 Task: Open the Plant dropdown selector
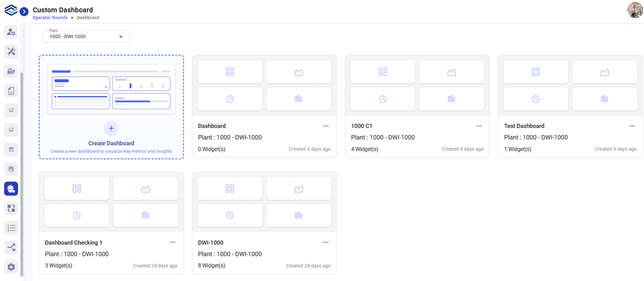[x=86, y=36]
